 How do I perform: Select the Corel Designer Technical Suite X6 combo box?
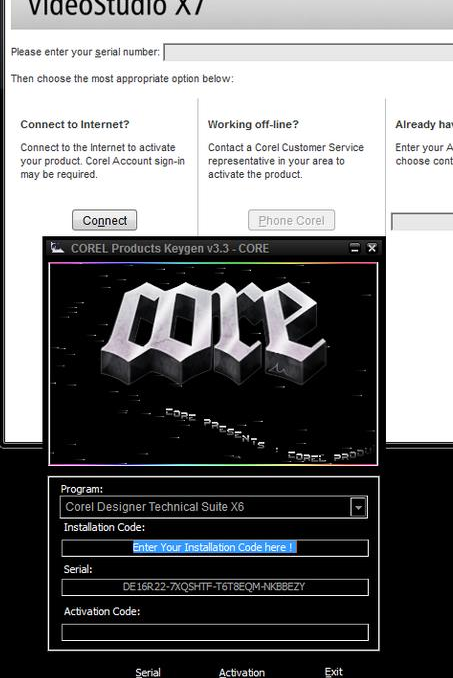[x=214, y=507]
